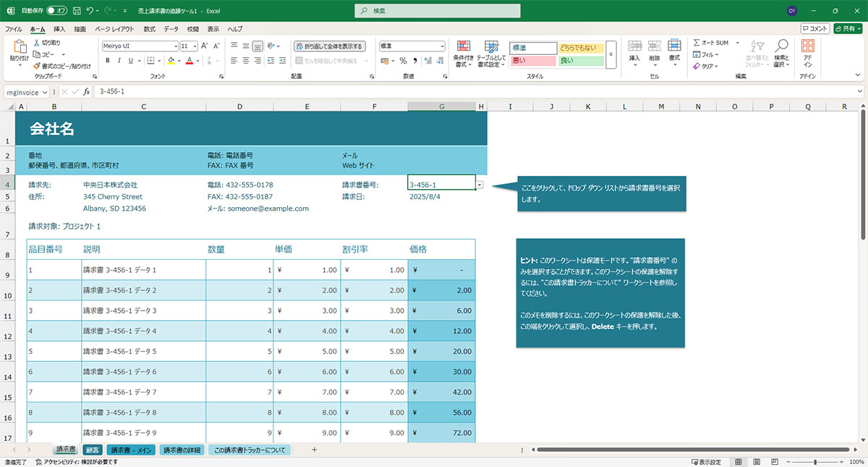868x467 pixels.
Task: Expand the font name combo box Meiryo UI
Action: 174,46
